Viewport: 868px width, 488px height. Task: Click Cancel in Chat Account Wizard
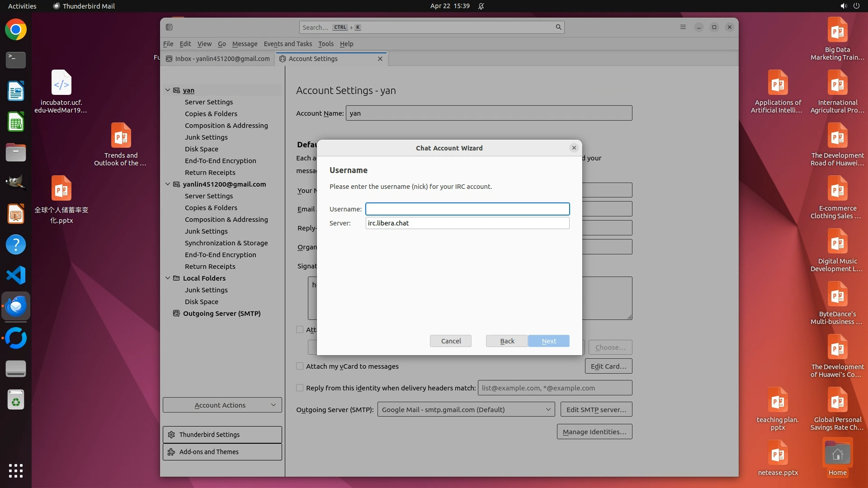coord(450,341)
